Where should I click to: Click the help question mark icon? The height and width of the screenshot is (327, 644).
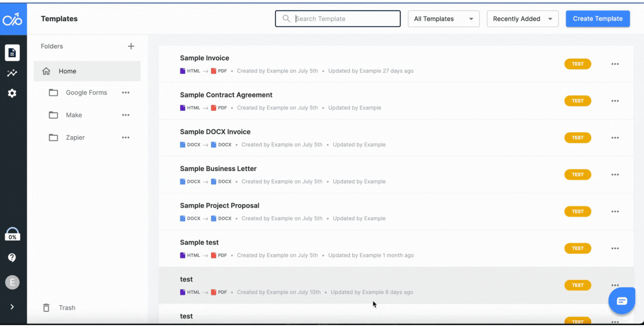pyautogui.click(x=12, y=258)
